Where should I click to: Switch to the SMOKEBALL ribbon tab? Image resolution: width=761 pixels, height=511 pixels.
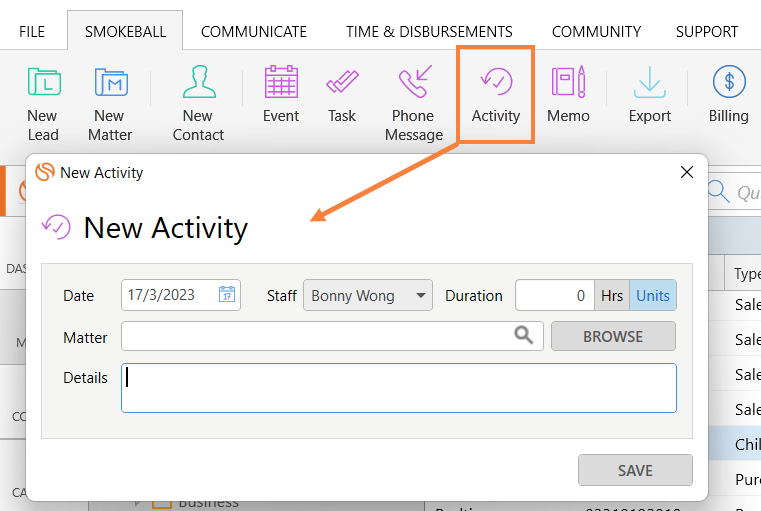[125, 32]
